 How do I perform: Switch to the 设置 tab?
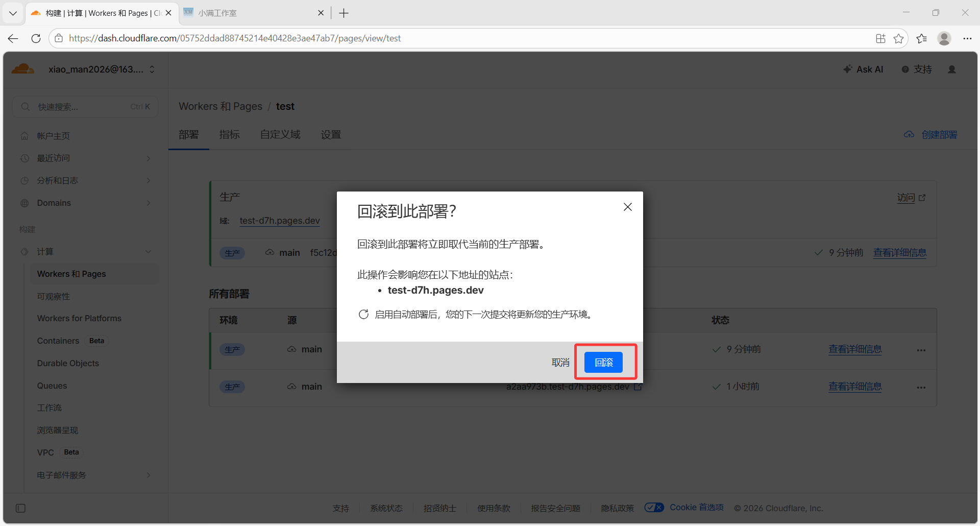tap(331, 135)
